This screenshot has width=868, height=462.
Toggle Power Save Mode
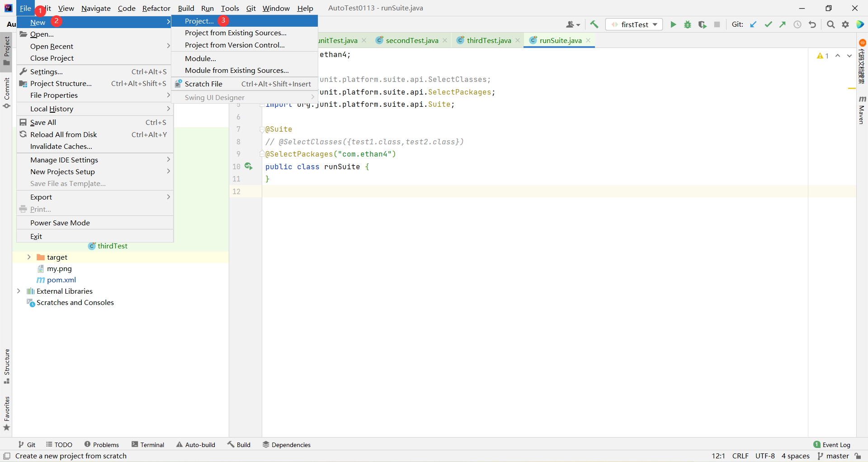tap(95, 223)
